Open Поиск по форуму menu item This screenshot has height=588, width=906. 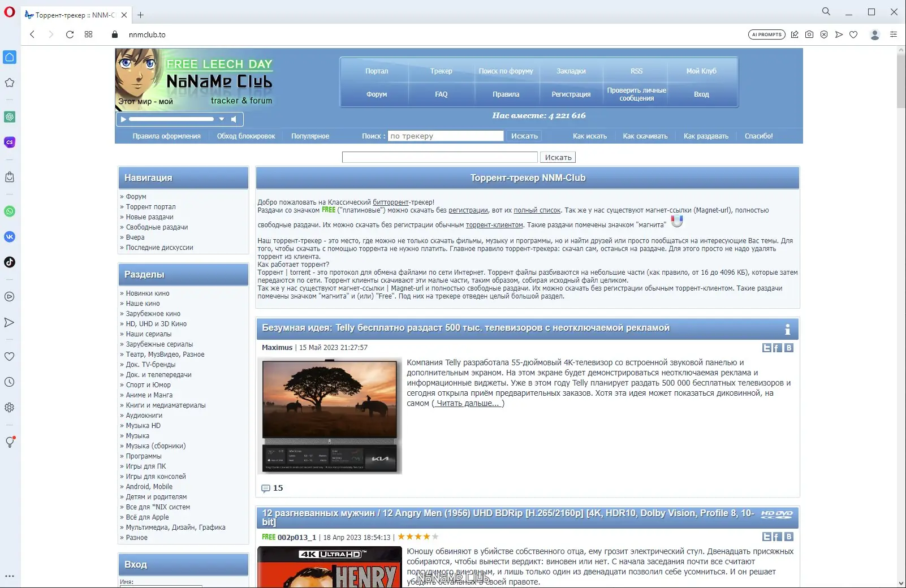coord(506,71)
